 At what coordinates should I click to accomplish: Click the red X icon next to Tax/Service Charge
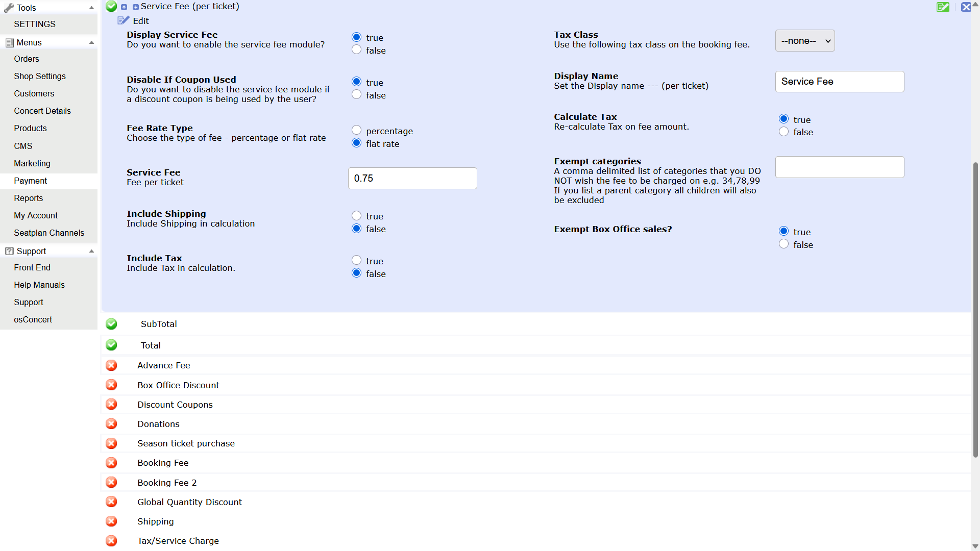point(111,541)
